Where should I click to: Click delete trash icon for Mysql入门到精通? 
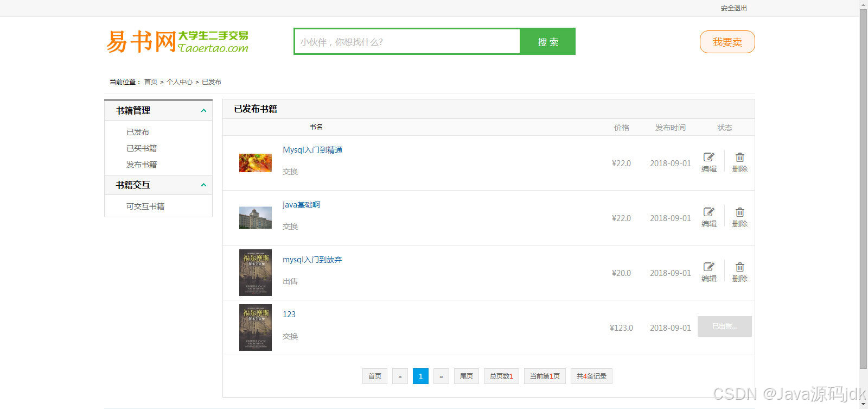point(739,157)
